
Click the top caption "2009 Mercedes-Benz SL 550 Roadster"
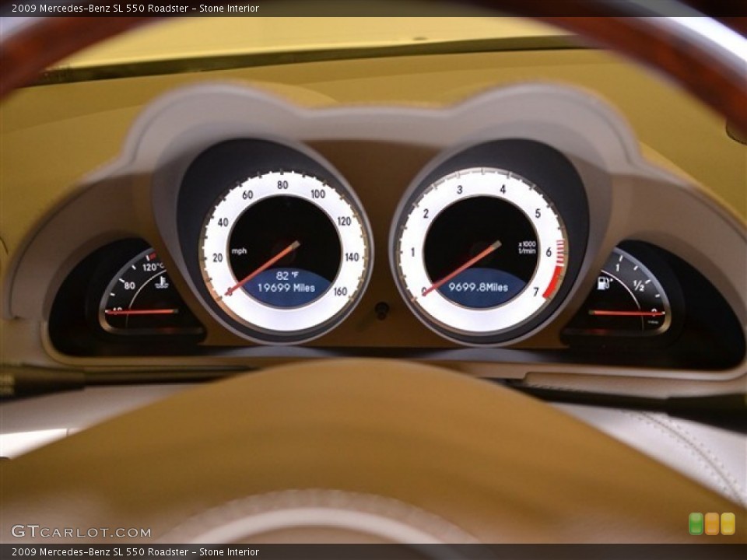pyautogui.click(x=100, y=8)
